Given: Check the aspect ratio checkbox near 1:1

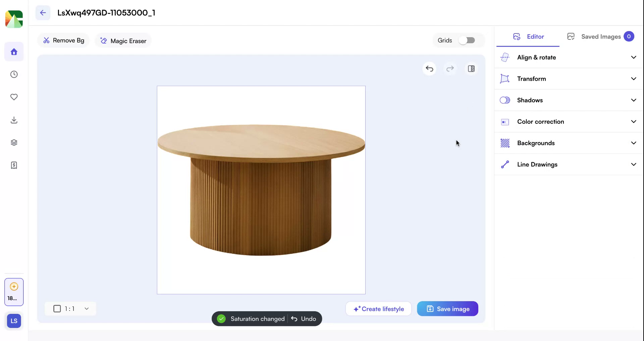Looking at the screenshot, I should pyautogui.click(x=57, y=309).
